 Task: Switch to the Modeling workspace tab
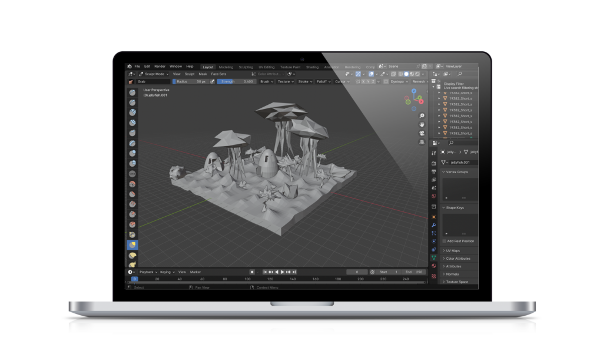pos(226,67)
